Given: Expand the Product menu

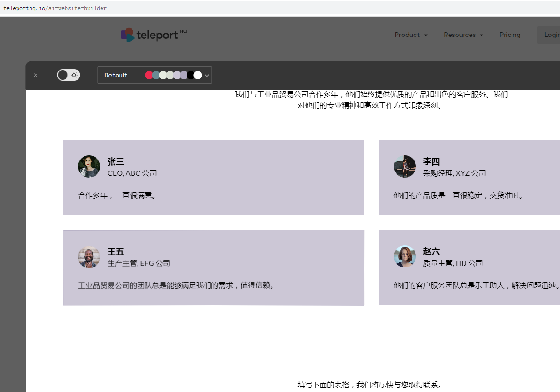Looking at the screenshot, I should point(410,35).
